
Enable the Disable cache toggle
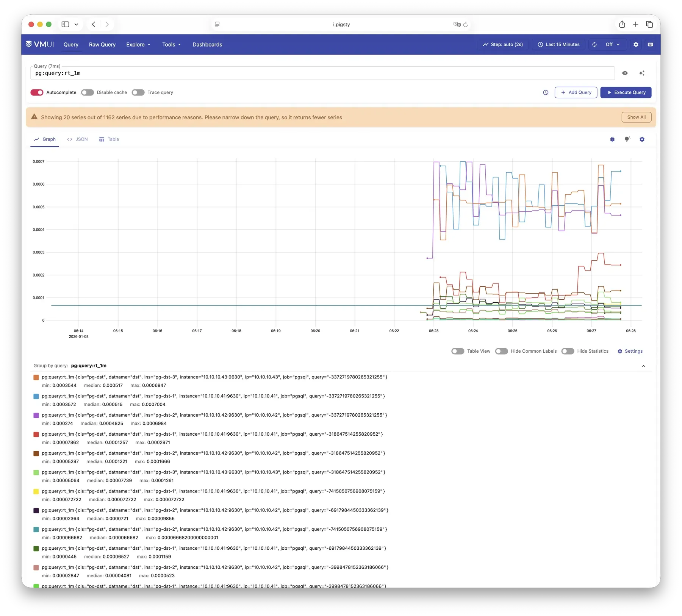pos(88,92)
